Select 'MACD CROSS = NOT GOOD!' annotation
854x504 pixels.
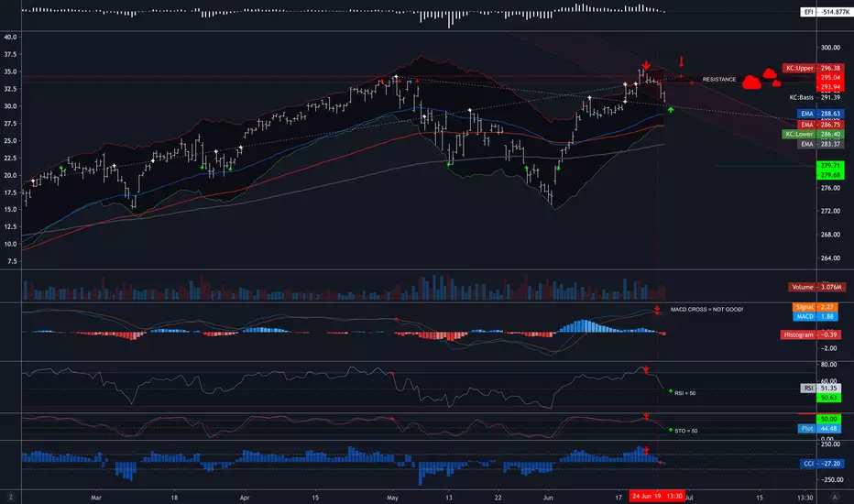707,310
